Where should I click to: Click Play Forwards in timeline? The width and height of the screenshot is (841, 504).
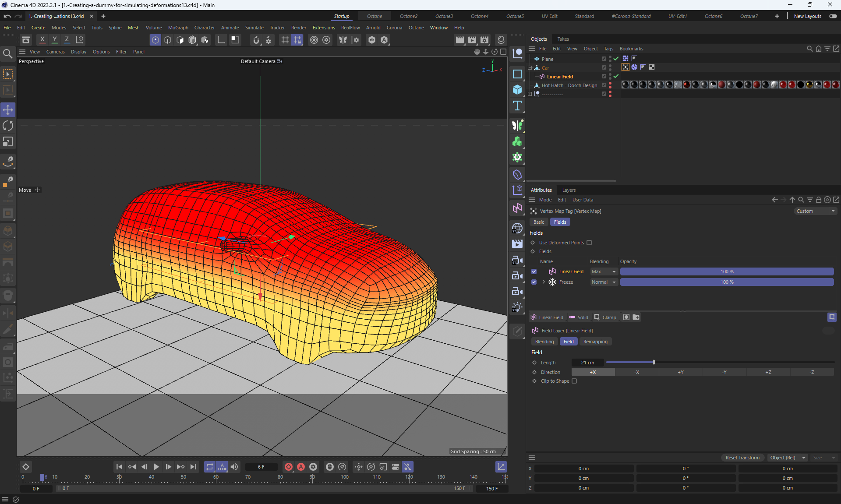[156, 467]
